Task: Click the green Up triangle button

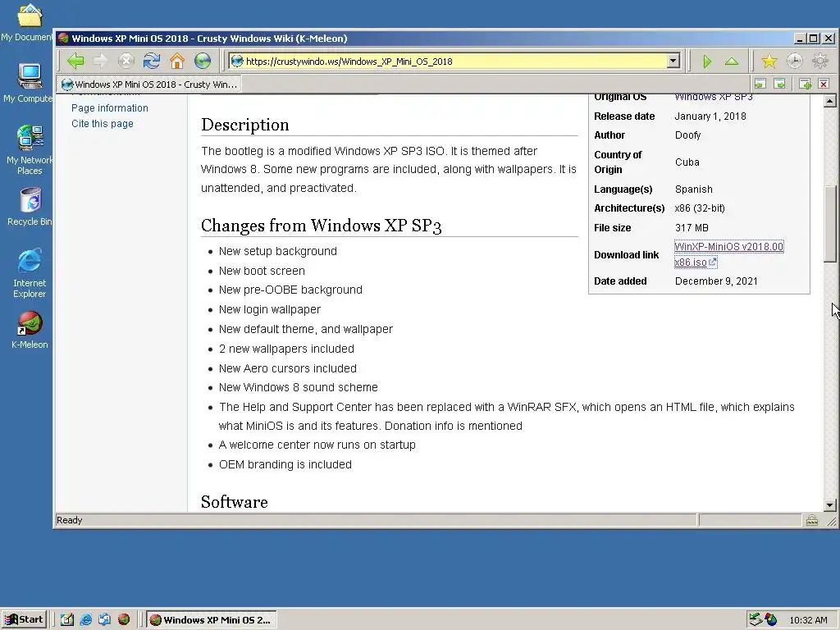Action: pyautogui.click(x=732, y=62)
